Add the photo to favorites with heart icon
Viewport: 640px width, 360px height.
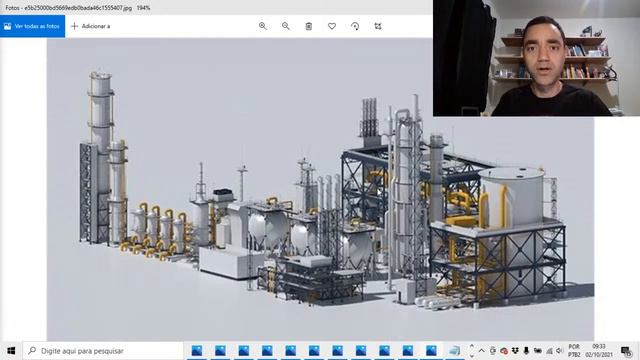click(332, 26)
